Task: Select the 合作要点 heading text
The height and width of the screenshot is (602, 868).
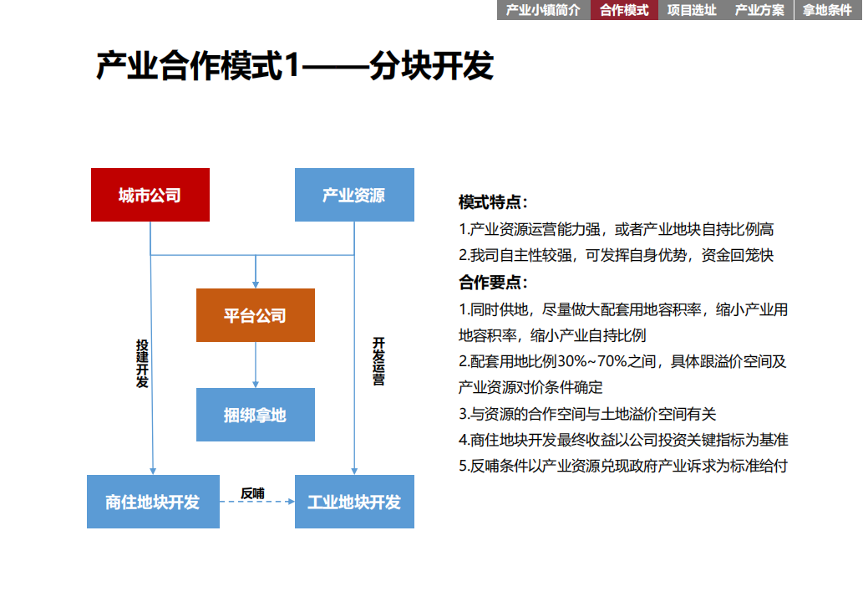Action: pyautogui.click(x=493, y=283)
